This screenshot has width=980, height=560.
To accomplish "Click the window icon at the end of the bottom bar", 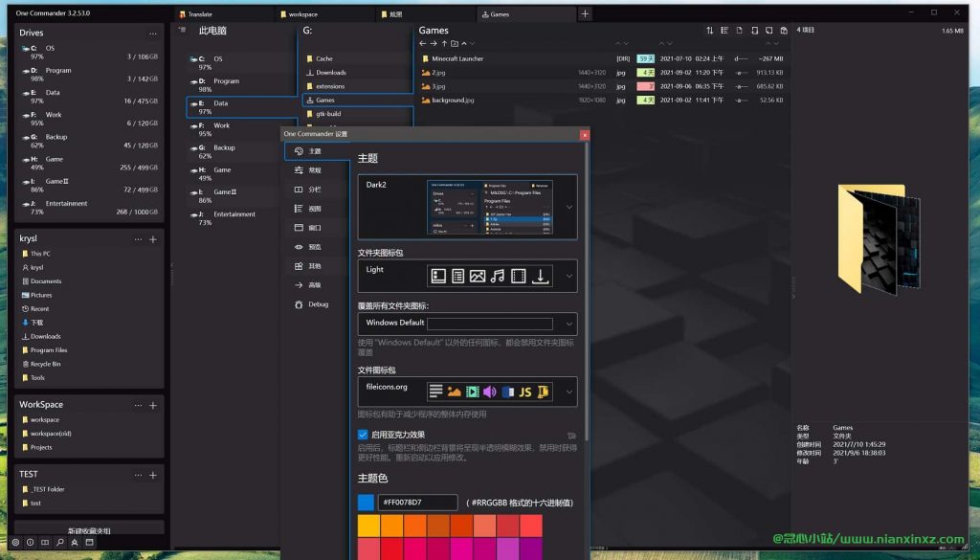I will [89, 543].
